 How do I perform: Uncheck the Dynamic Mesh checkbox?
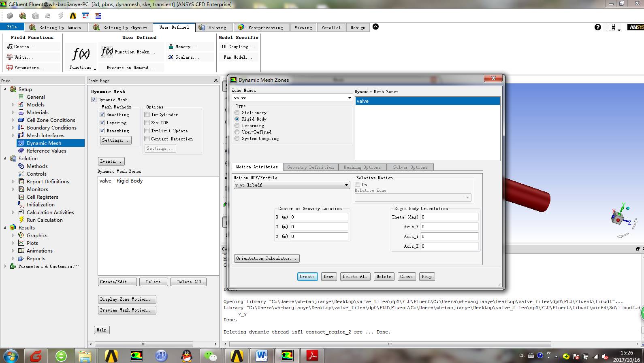pos(94,100)
